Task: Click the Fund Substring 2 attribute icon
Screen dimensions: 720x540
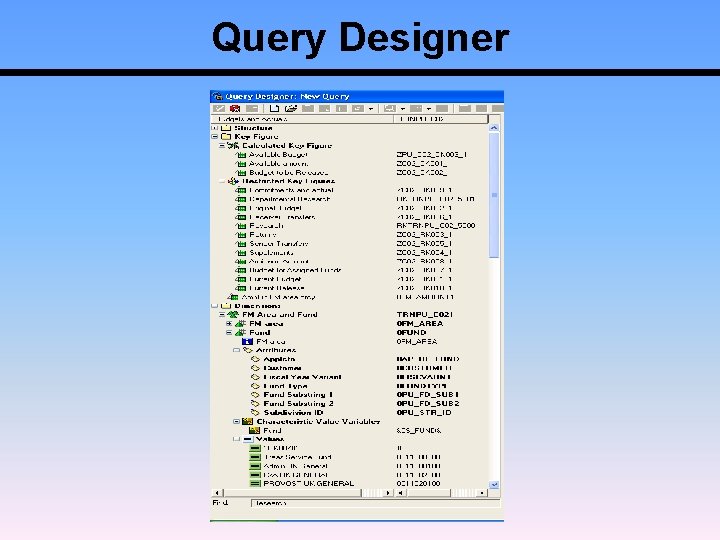Action: pyautogui.click(x=255, y=404)
